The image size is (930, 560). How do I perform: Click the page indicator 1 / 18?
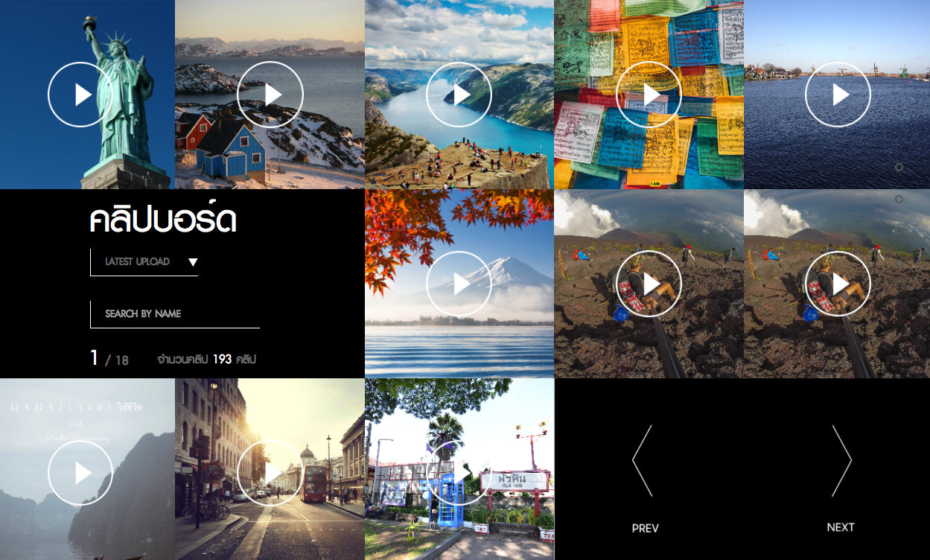[x=109, y=359]
